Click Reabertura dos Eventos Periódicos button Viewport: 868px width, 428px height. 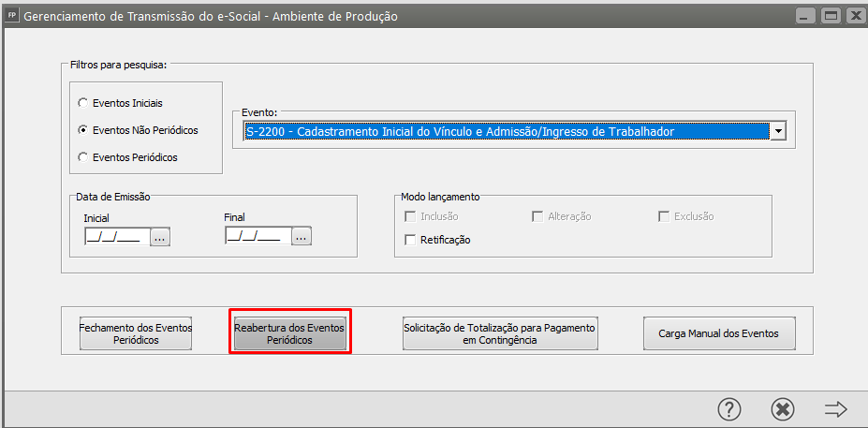click(289, 333)
